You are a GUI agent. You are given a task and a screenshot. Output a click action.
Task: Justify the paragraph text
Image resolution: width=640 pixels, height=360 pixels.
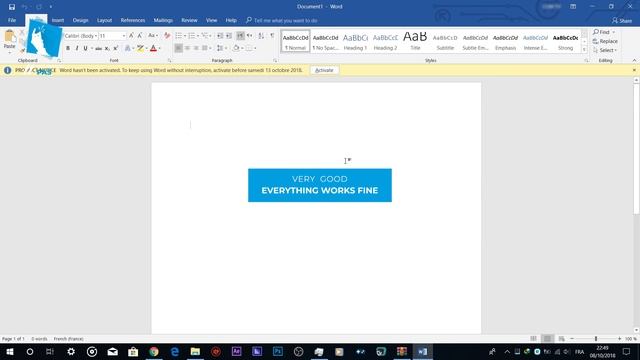coord(204,48)
